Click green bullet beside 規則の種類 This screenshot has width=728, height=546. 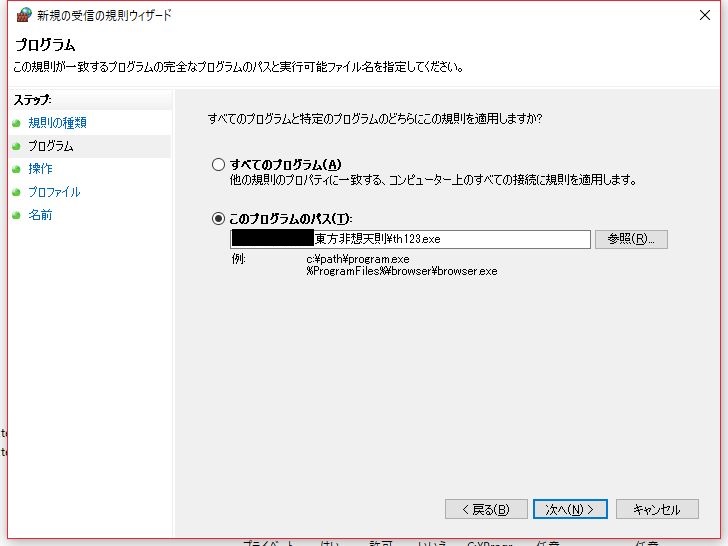tap(17, 124)
